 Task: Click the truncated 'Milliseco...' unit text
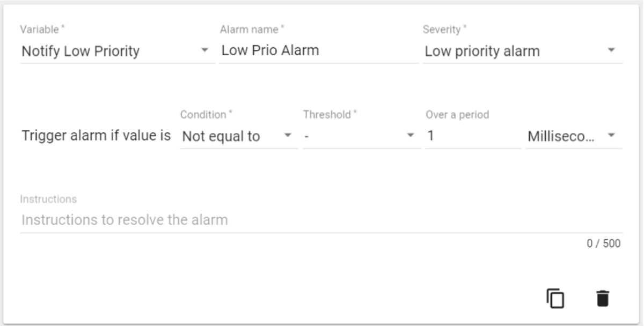tap(561, 137)
